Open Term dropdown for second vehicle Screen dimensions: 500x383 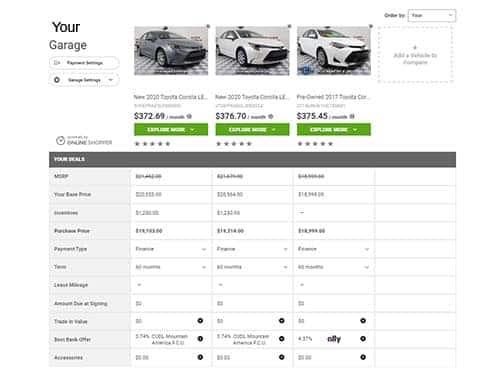252,267
